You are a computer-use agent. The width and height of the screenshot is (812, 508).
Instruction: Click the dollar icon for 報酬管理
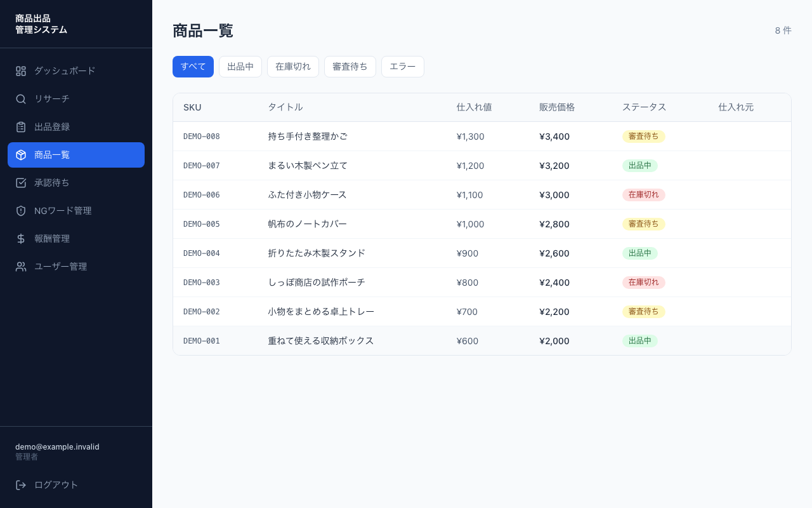21,239
